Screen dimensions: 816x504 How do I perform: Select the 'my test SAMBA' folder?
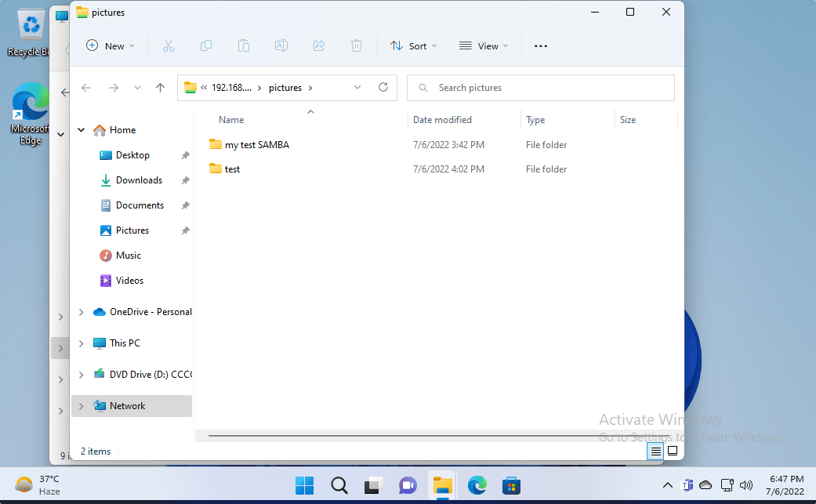(x=256, y=145)
